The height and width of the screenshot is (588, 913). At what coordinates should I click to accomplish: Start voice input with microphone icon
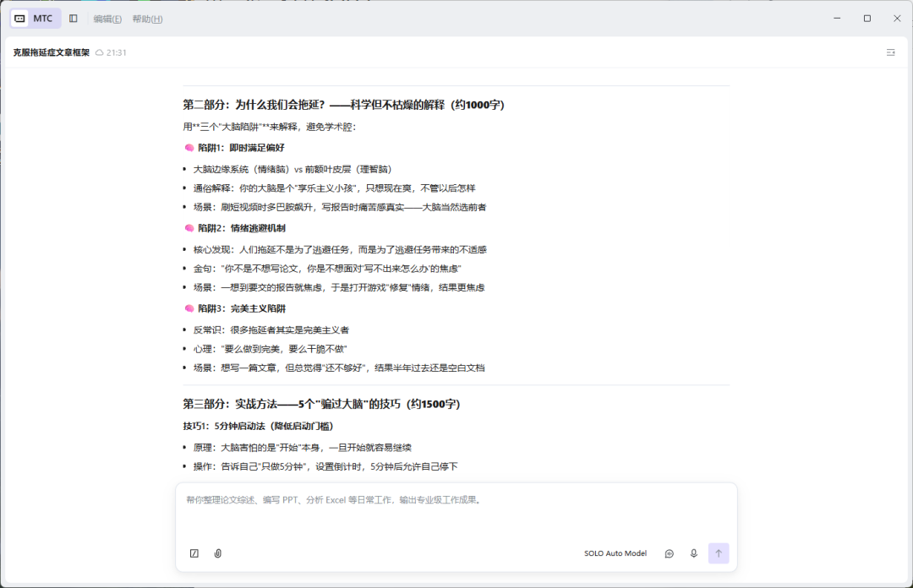tap(693, 553)
